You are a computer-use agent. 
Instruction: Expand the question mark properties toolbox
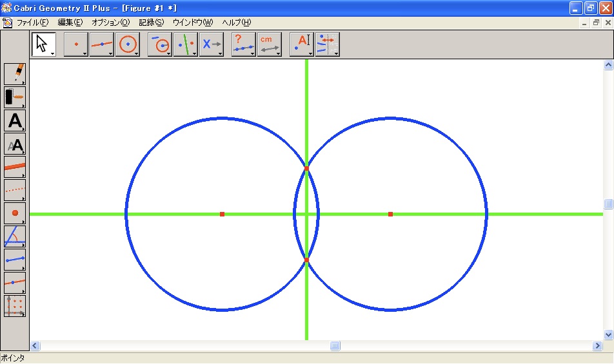pyautogui.click(x=243, y=44)
